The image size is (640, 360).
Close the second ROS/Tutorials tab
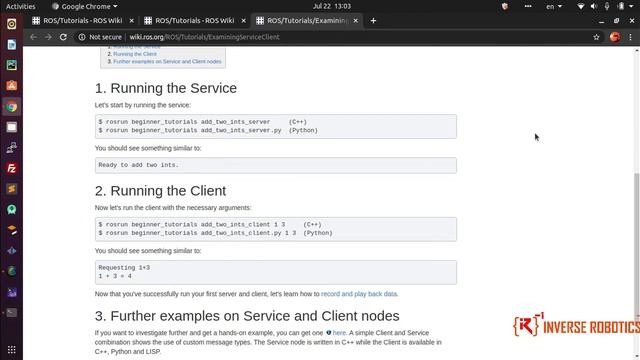pos(244,21)
